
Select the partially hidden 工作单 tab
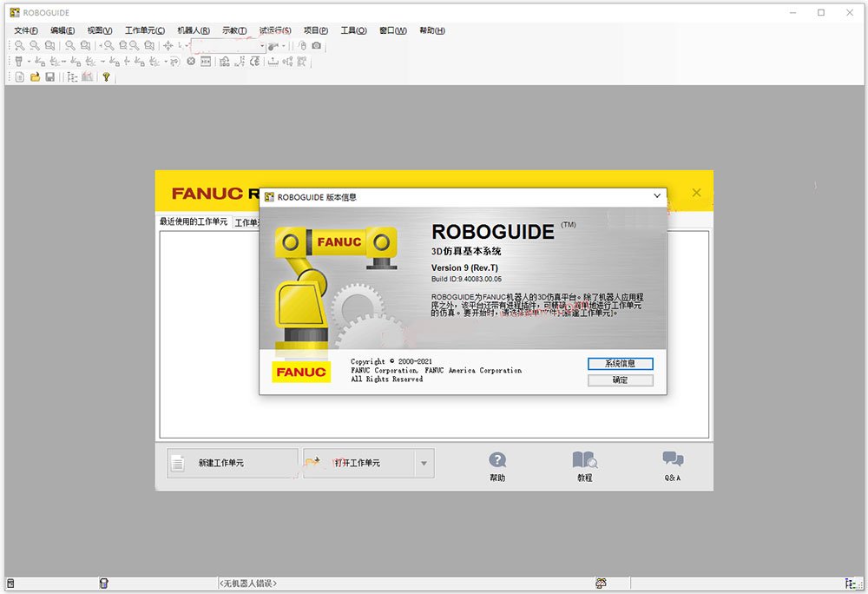(247, 222)
